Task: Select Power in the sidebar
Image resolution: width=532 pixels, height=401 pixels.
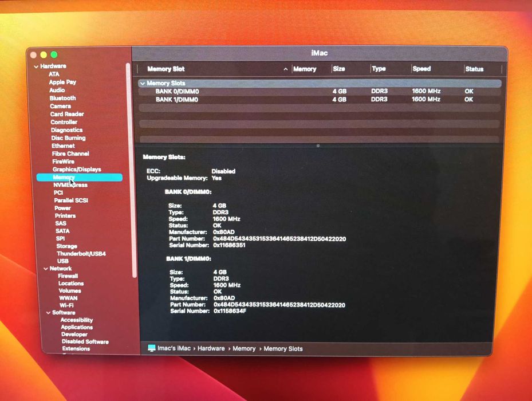Action: click(x=62, y=208)
